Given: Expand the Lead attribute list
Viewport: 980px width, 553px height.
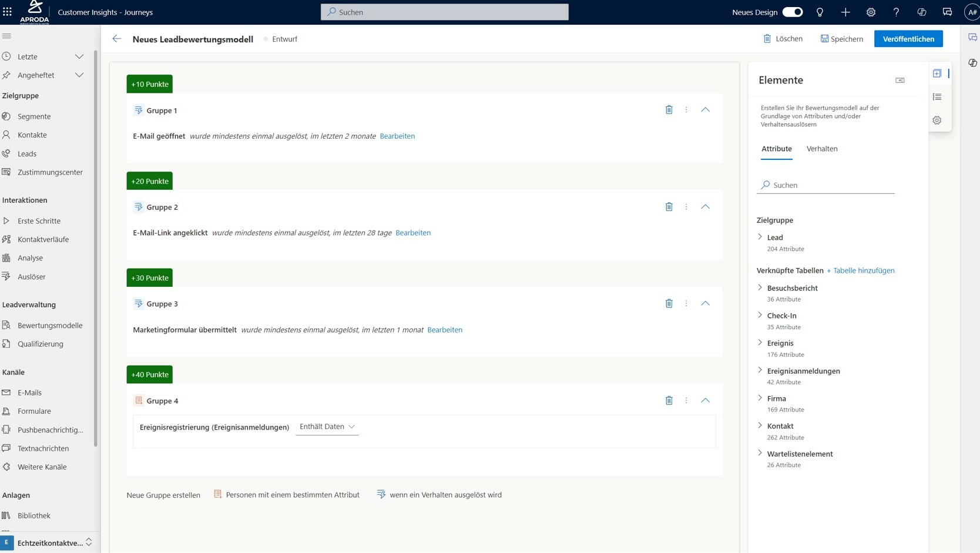Looking at the screenshot, I should point(760,237).
